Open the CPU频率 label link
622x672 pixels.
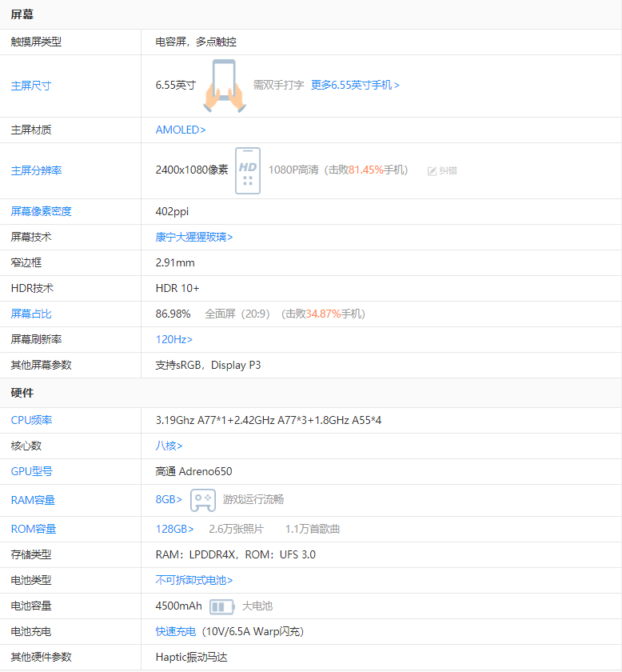[x=31, y=420]
